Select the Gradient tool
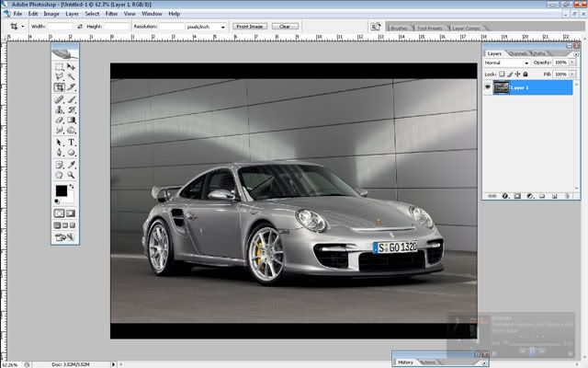Viewport: 588px width, 368px height. (71, 120)
